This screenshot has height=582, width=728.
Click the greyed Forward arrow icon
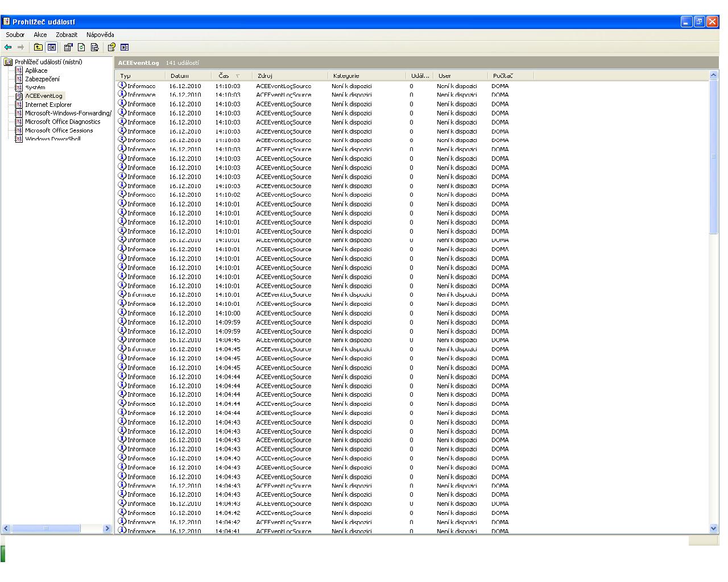pyautogui.click(x=20, y=47)
